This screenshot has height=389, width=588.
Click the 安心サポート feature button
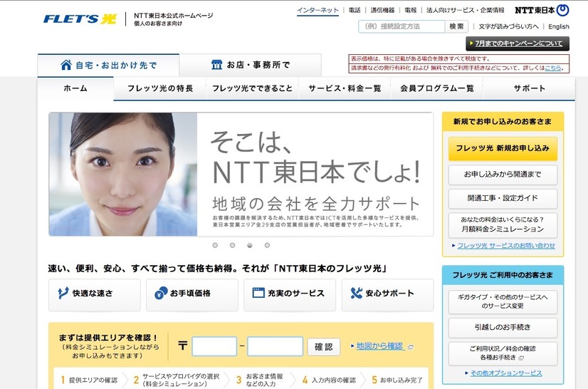click(387, 294)
